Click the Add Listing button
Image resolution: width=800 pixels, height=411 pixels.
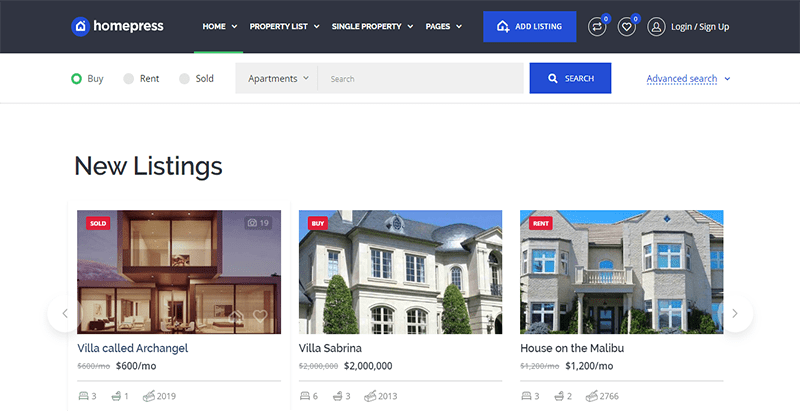tap(530, 27)
